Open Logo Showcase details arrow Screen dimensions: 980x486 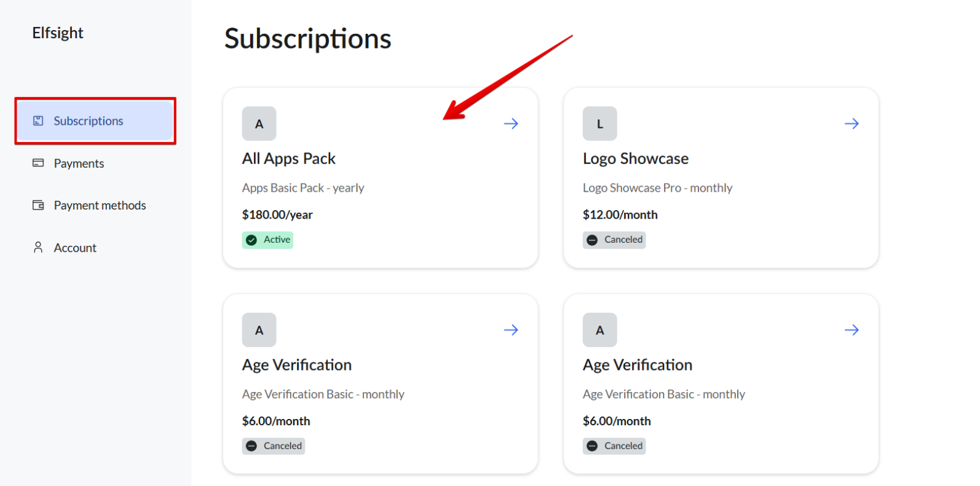click(852, 123)
